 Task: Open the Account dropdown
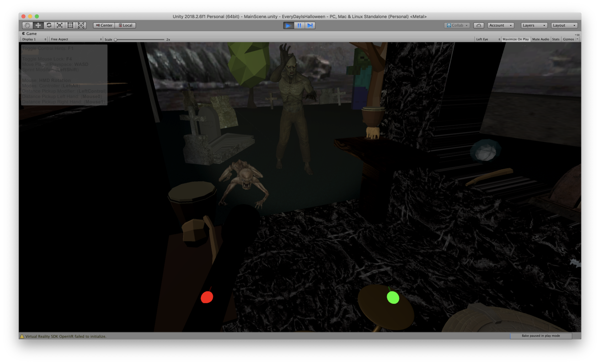(501, 25)
